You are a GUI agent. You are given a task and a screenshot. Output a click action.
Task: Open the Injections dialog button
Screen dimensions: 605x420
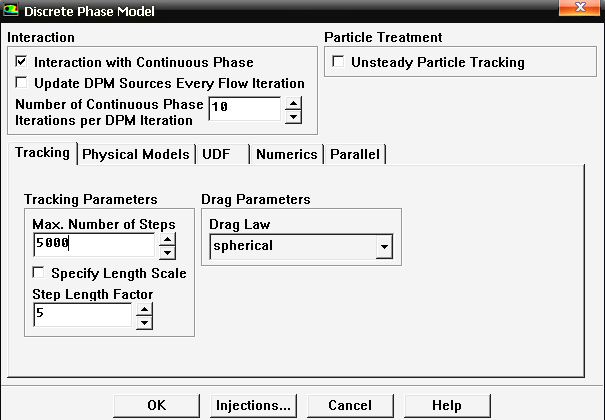[x=253, y=405]
